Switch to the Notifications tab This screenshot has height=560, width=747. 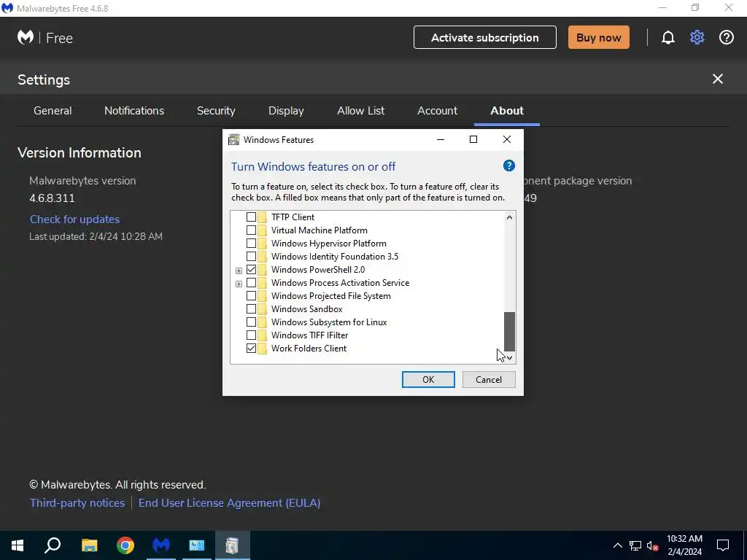click(x=134, y=111)
